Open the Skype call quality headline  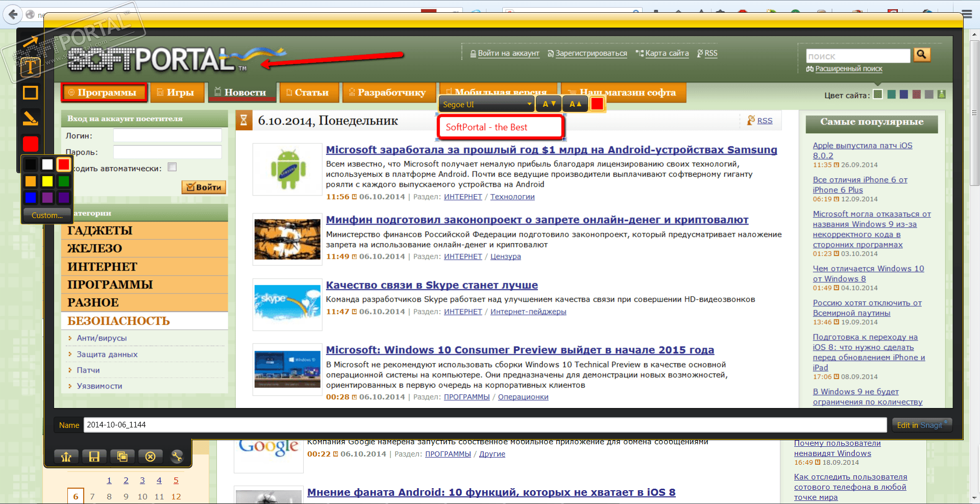(x=432, y=285)
